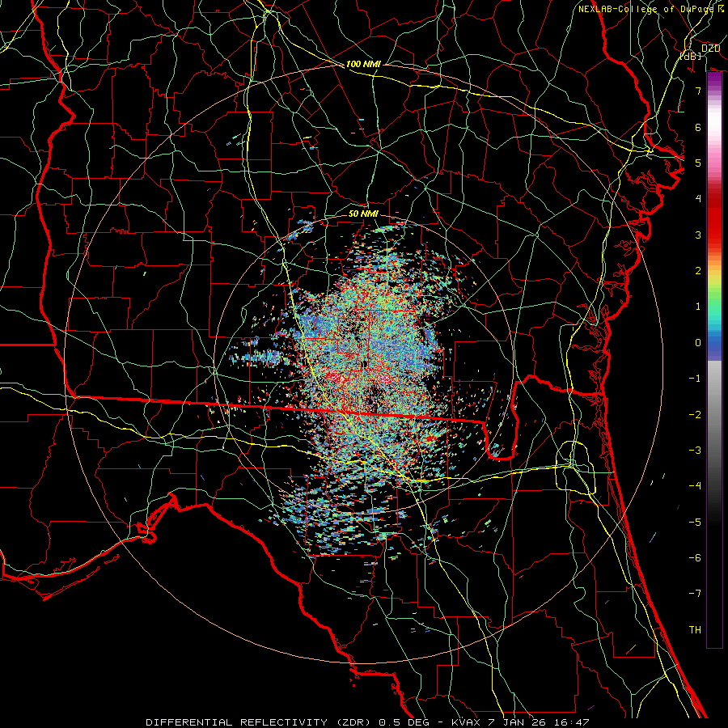Click the "TH" label on color scale
This screenshot has width=728, height=728.
(695, 629)
